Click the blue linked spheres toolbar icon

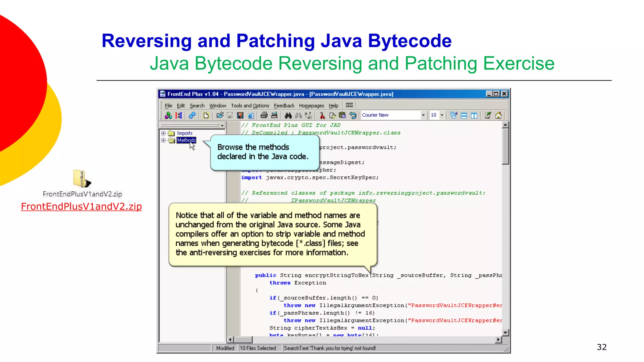(x=192, y=115)
